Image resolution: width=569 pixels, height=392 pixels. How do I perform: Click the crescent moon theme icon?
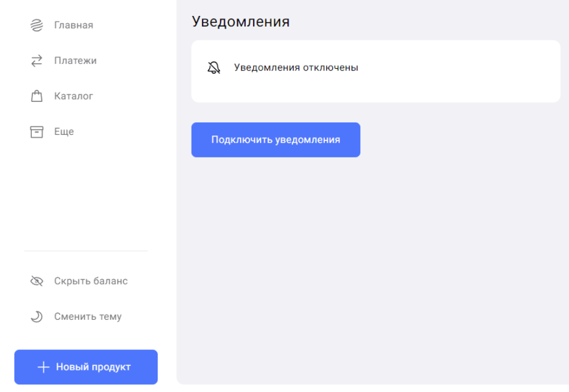click(x=36, y=317)
